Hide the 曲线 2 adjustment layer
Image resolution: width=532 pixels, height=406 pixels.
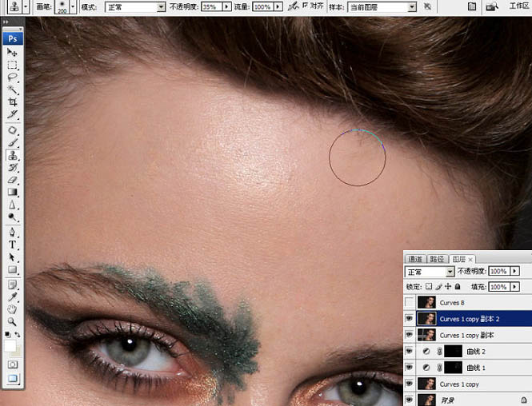pos(410,351)
